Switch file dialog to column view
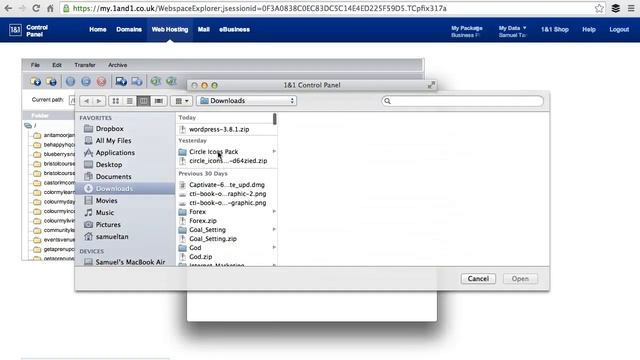Viewport: 640px width, 360px height. click(143, 101)
